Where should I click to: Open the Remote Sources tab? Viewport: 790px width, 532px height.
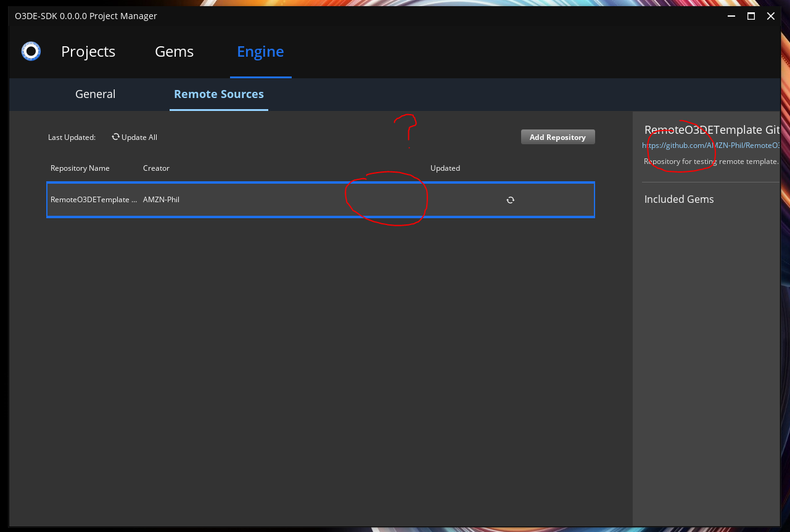pyautogui.click(x=218, y=94)
